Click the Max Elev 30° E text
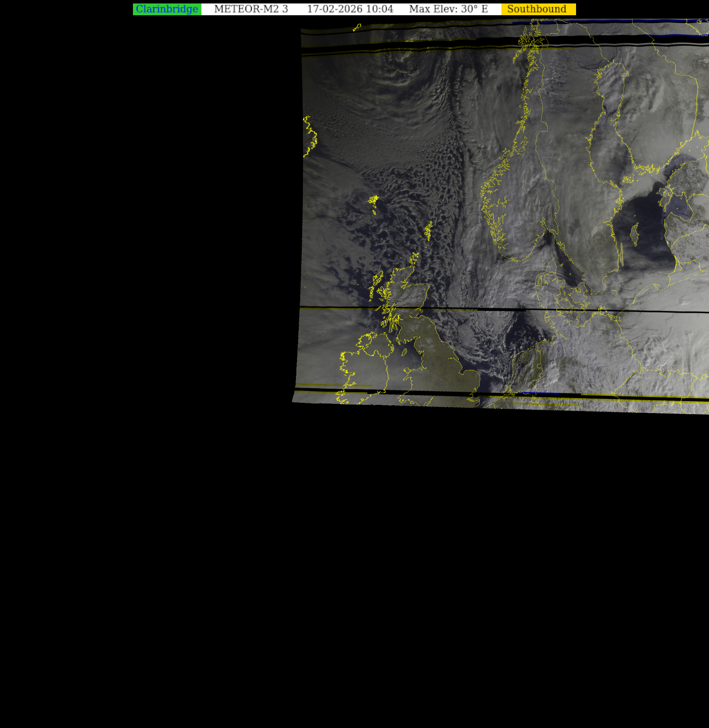Screen dimensions: 709x728 [448, 9]
